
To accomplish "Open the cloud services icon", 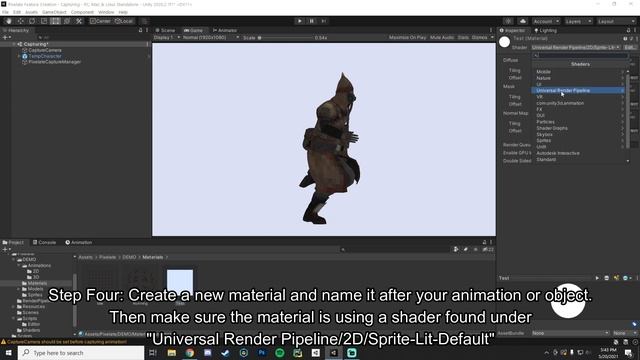I will 523,21.
